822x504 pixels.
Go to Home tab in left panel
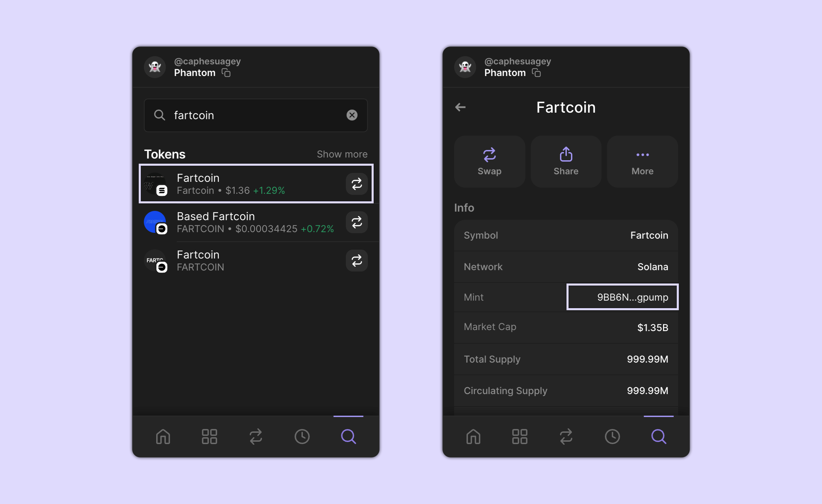tap(163, 437)
